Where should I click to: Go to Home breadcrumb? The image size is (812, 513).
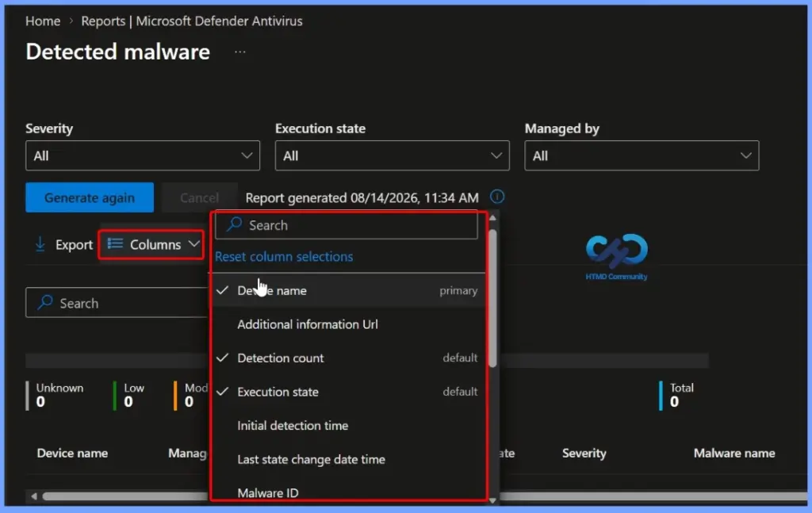click(43, 21)
